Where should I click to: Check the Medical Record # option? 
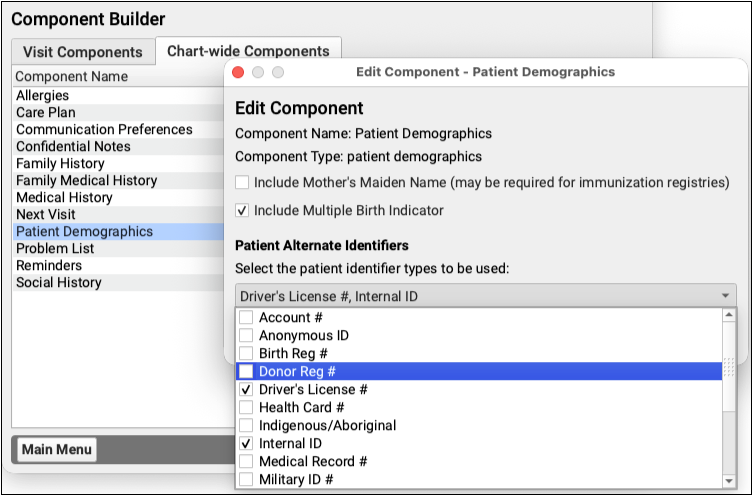(x=246, y=462)
